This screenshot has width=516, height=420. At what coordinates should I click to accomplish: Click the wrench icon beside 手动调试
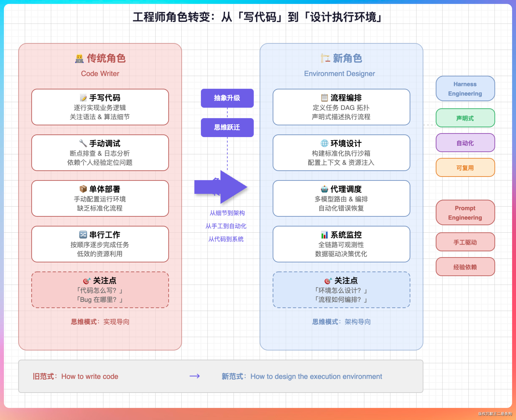83,143
